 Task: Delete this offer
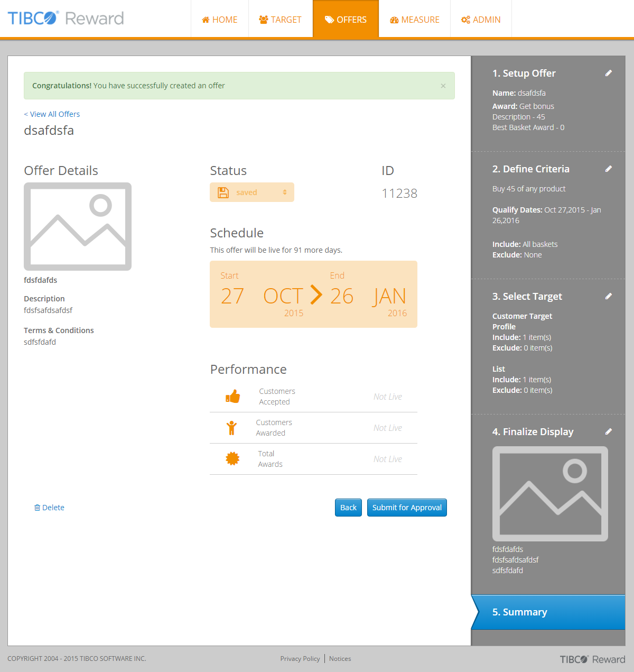point(49,508)
